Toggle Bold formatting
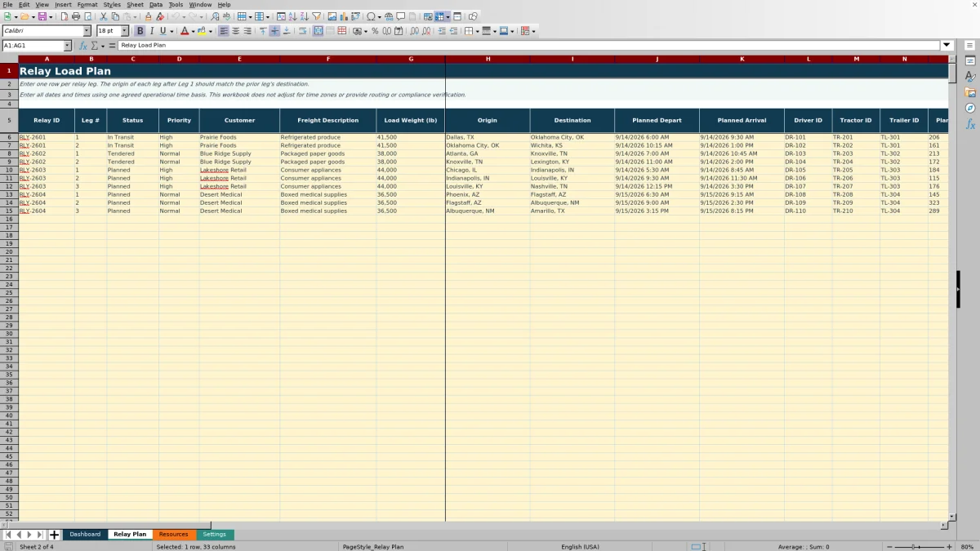The height and width of the screenshot is (551, 980). tap(140, 31)
